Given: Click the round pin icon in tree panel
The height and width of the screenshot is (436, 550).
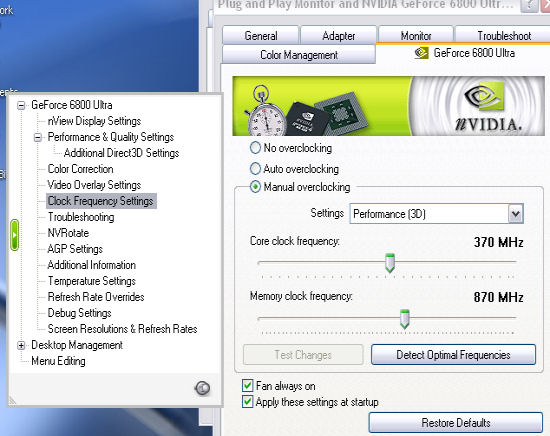Looking at the screenshot, I should click(202, 388).
